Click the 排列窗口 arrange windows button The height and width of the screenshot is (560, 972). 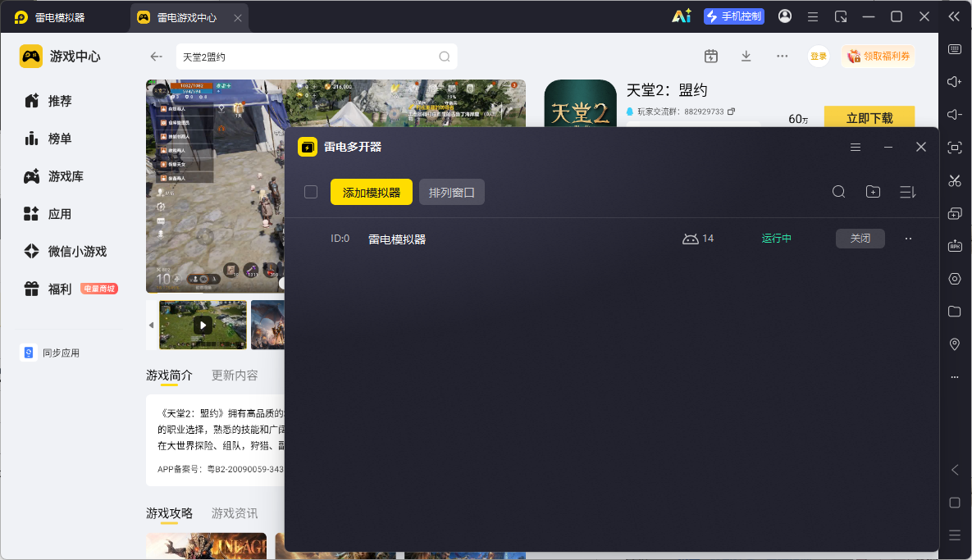[451, 192]
